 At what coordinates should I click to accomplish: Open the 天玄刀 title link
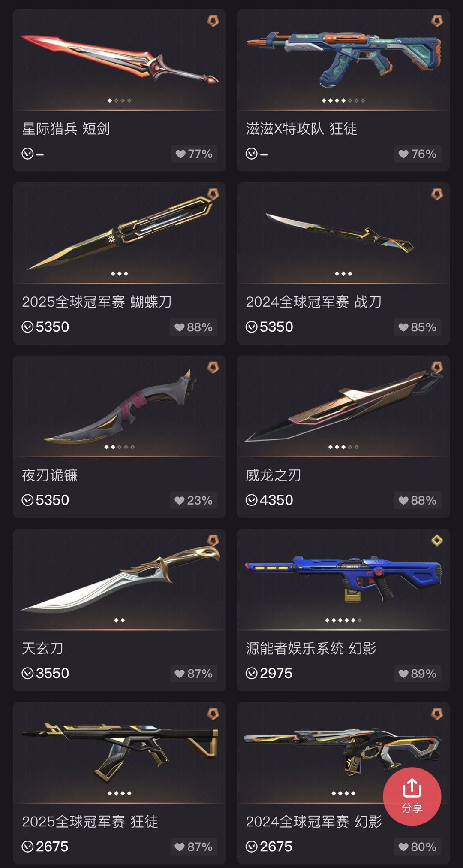[x=42, y=648]
